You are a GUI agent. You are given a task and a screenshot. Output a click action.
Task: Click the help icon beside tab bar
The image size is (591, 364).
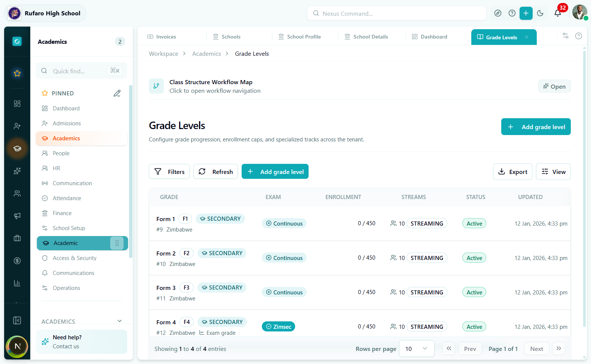coord(578,36)
